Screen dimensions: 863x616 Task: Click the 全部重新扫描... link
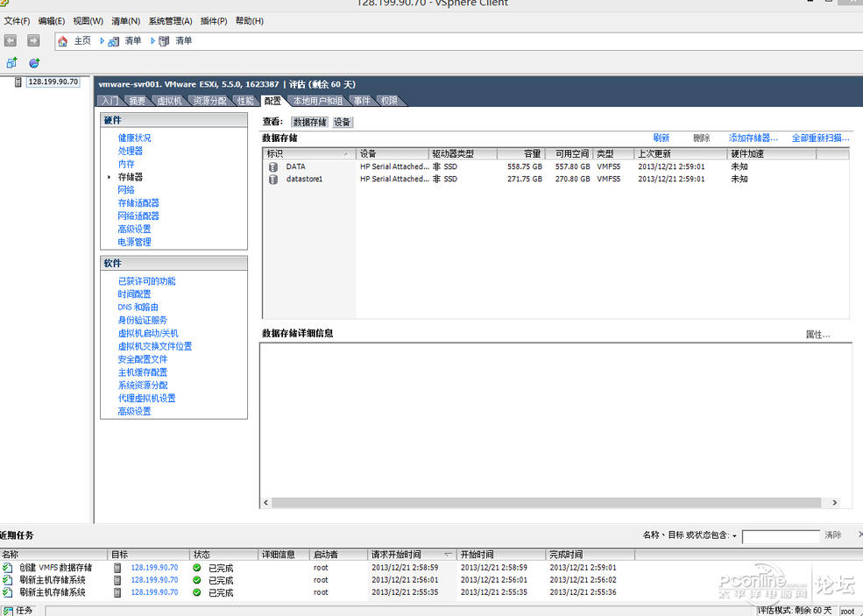click(820, 138)
